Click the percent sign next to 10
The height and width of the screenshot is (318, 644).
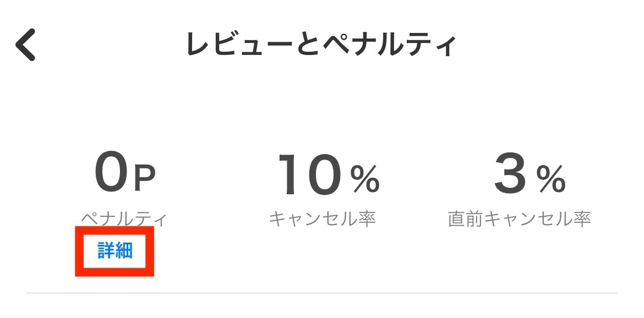pyautogui.click(x=365, y=179)
